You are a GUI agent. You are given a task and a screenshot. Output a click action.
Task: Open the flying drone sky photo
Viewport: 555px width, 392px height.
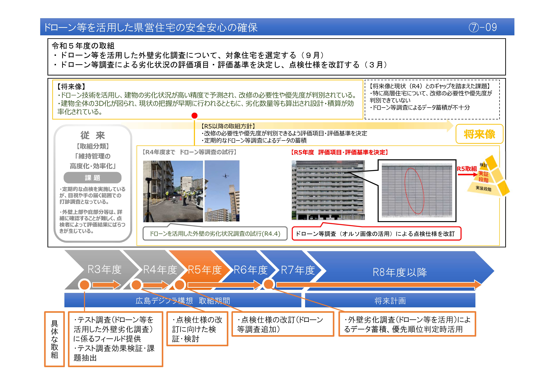pyautogui.click(x=222, y=191)
